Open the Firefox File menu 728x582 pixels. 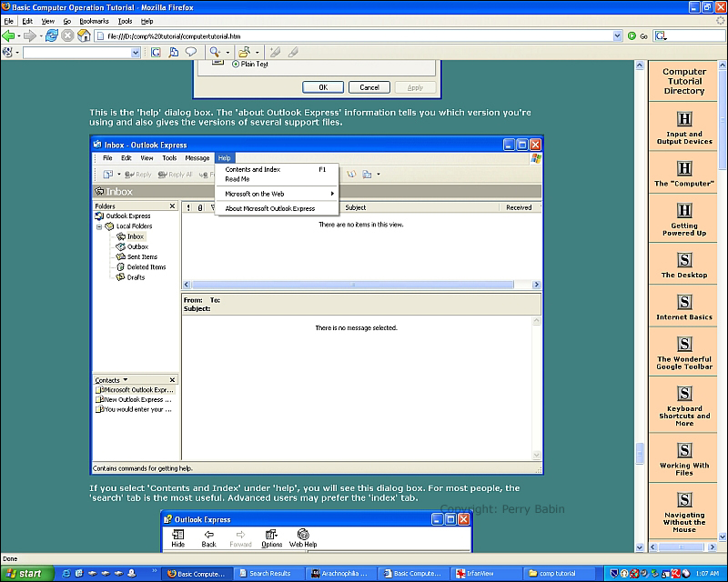point(9,21)
